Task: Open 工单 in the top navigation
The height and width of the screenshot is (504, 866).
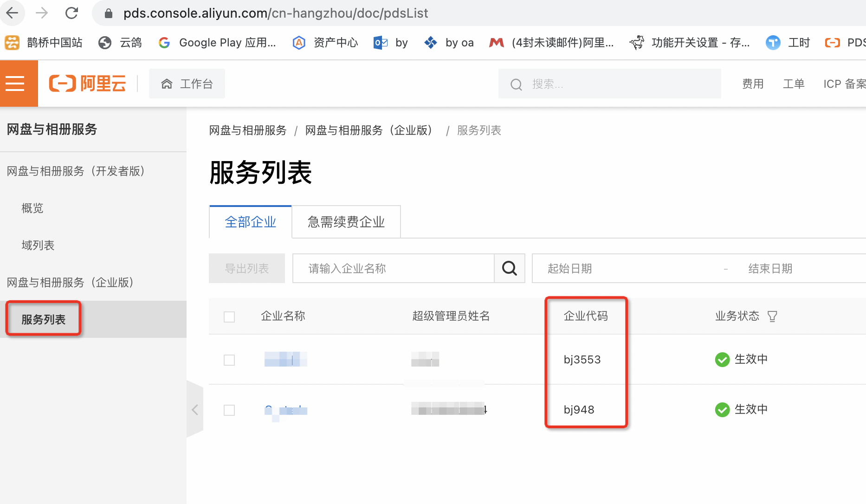Action: point(794,84)
